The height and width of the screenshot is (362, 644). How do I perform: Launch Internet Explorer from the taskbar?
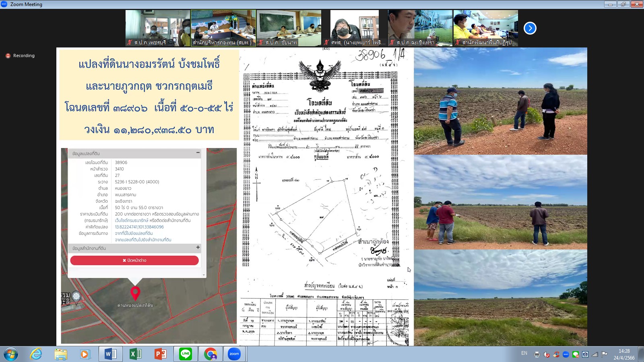pos(36,354)
